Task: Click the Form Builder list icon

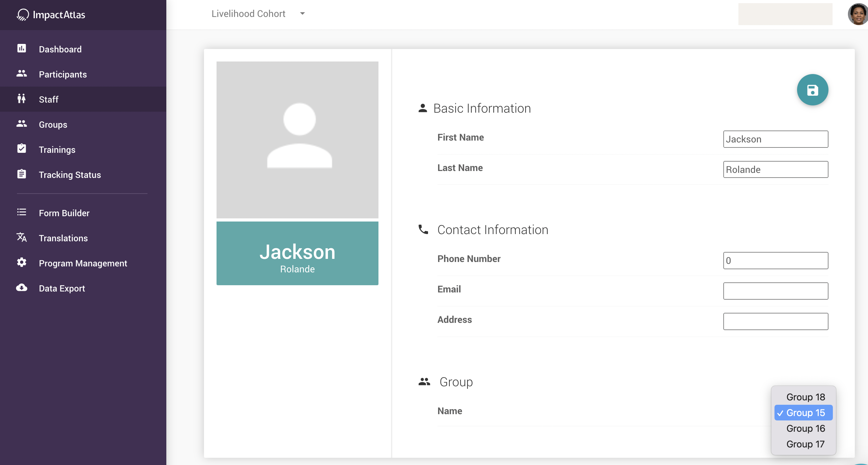Action: pos(22,212)
